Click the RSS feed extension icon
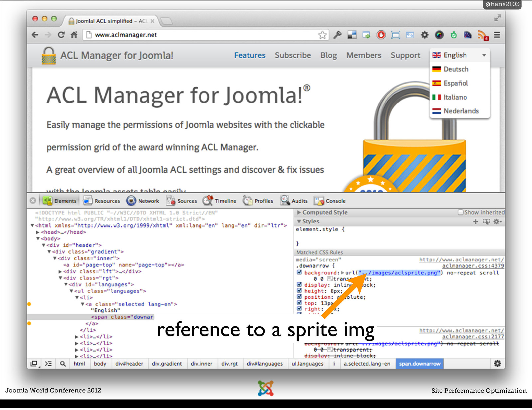The width and height of the screenshot is (532, 410). [483, 35]
